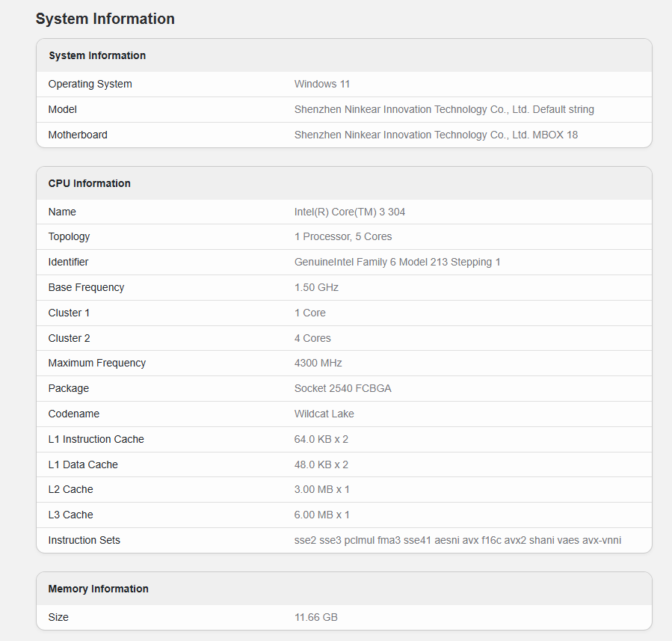The width and height of the screenshot is (672, 641).
Task: Click the System Information page heading
Action: [105, 19]
